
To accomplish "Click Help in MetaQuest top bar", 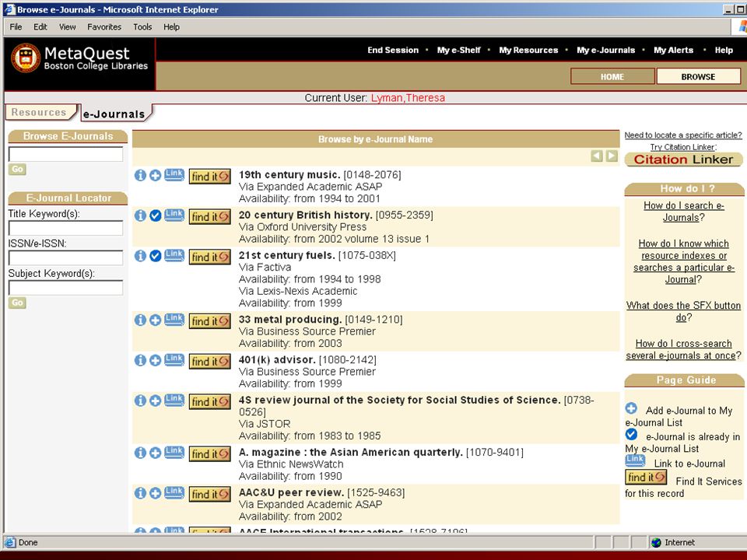I will [x=724, y=50].
